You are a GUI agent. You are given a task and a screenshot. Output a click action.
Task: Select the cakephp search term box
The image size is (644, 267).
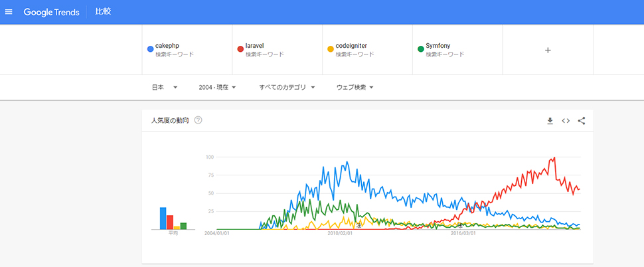[187, 50]
